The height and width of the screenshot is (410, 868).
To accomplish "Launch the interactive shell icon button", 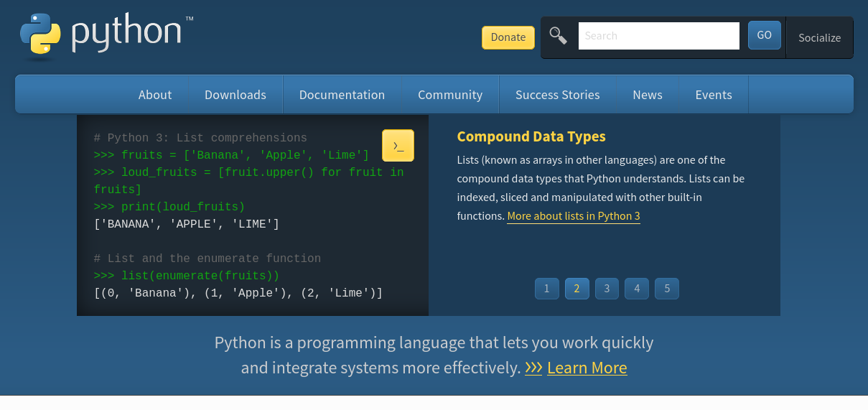I will pyautogui.click(x=398, y=146).
